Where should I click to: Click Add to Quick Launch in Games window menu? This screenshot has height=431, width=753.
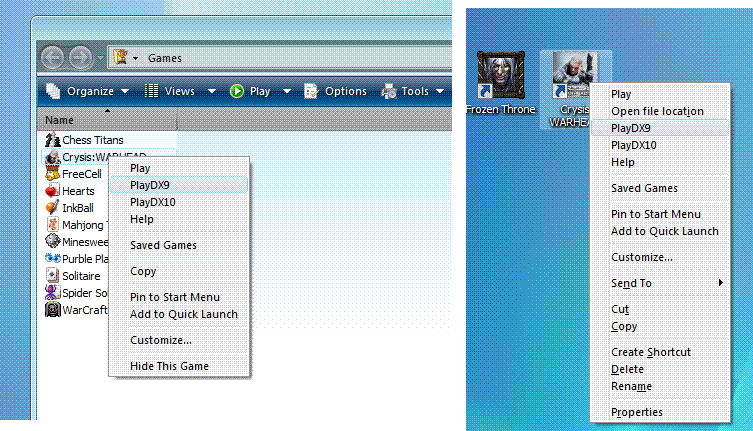179,314
